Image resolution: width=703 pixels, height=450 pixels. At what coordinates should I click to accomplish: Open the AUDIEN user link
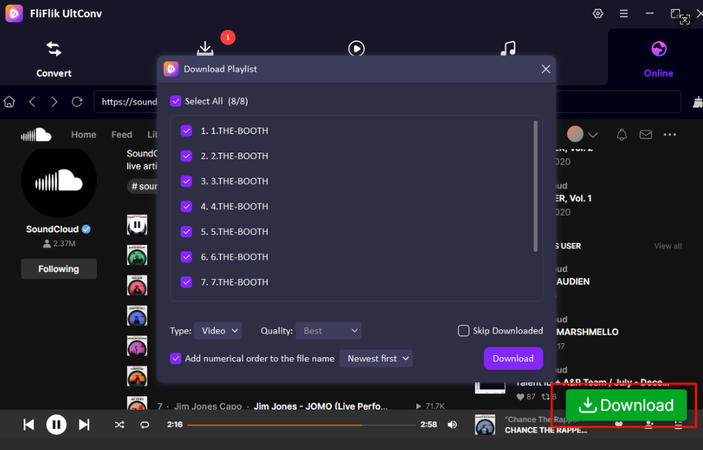click(x=573, y=281)
